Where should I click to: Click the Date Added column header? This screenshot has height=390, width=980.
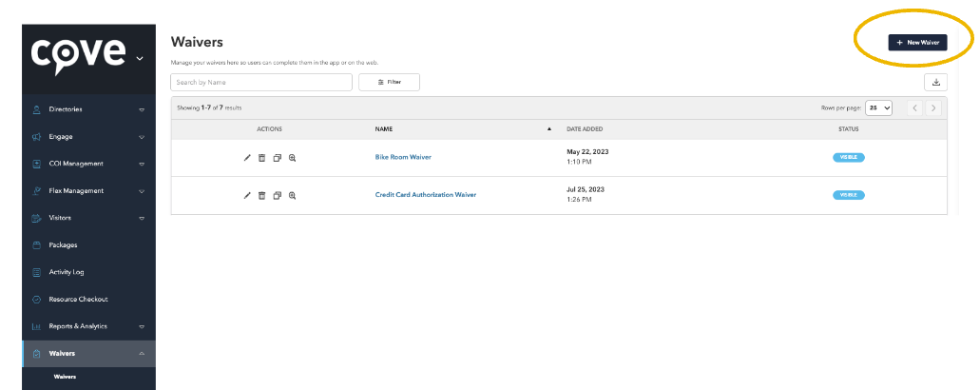click(x=585, y=129)
